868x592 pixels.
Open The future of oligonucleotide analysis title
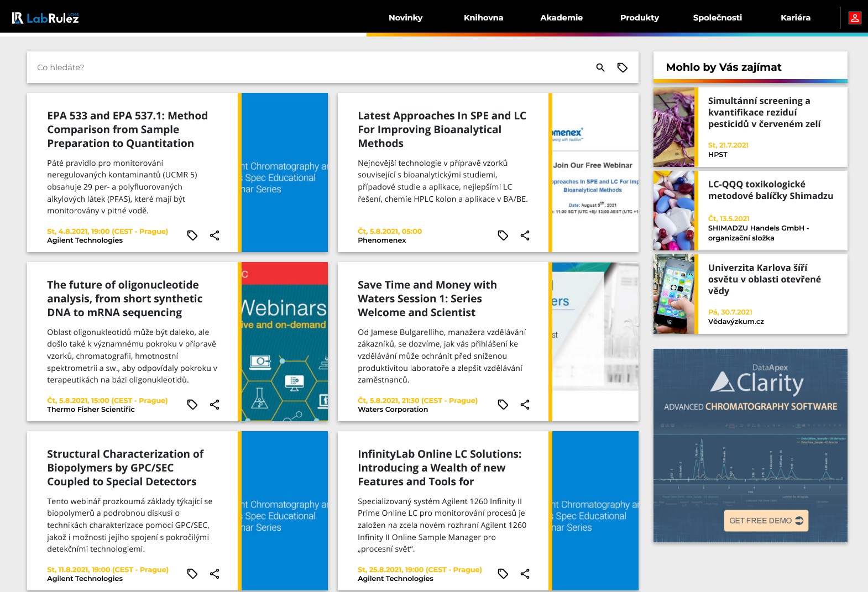[x=124, y=298]
